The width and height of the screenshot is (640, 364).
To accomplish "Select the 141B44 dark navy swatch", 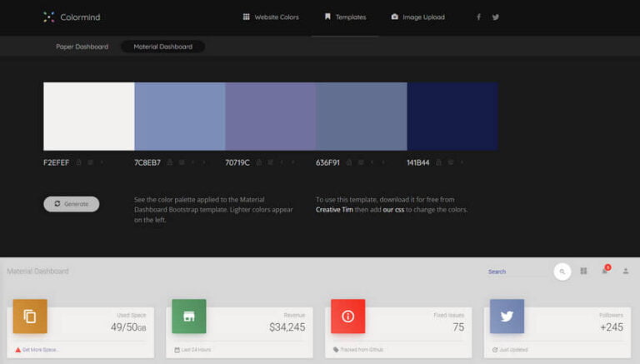I will tap(452, 117).
